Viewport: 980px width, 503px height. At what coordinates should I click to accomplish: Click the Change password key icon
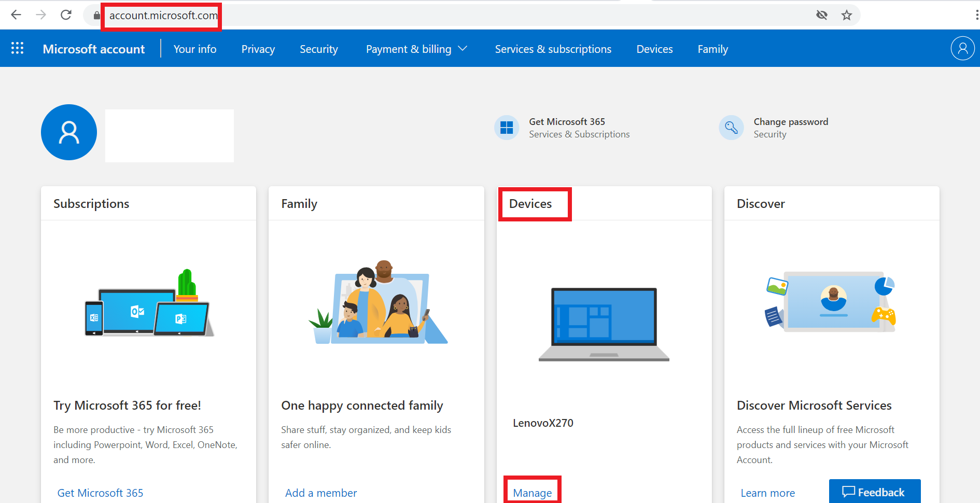[731, 128]
